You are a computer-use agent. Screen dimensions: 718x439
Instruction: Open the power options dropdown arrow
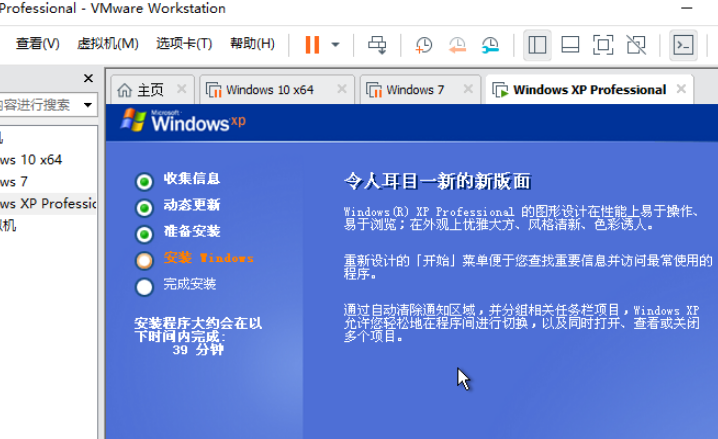pos(335,45)
